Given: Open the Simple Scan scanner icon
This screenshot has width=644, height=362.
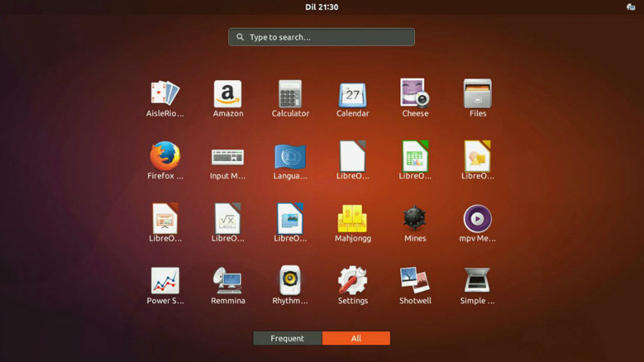Looking at the screenshot, I should [x=477, y=281].
